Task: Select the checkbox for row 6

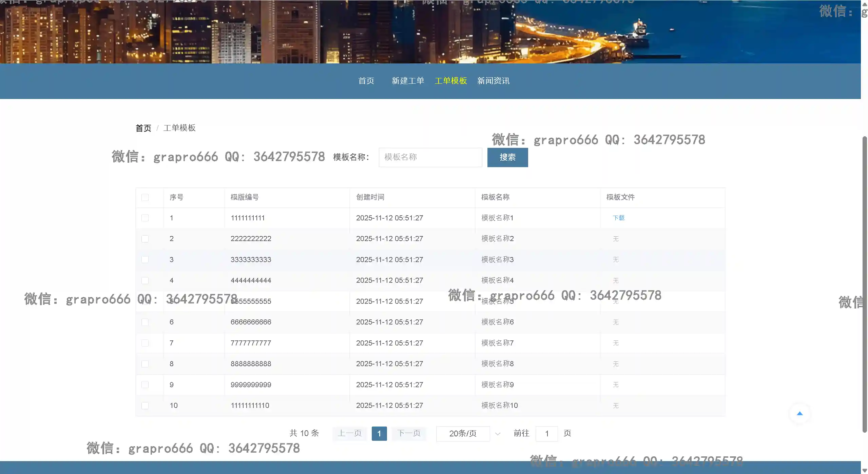Action: [x=145, y=322]
